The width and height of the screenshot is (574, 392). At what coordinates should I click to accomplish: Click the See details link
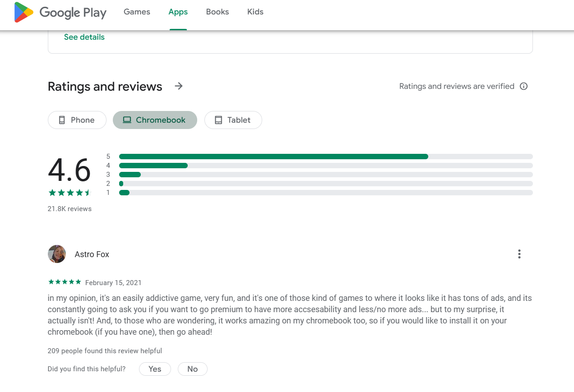[84, 37]
